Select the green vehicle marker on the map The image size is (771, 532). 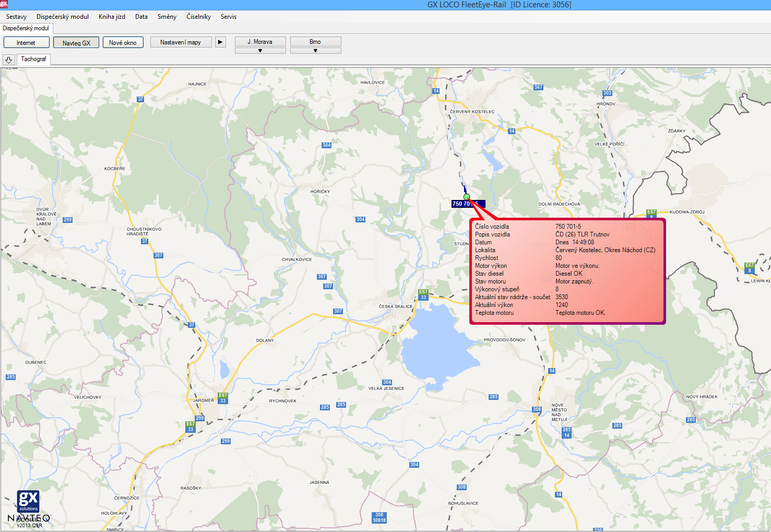click(467, 197)
